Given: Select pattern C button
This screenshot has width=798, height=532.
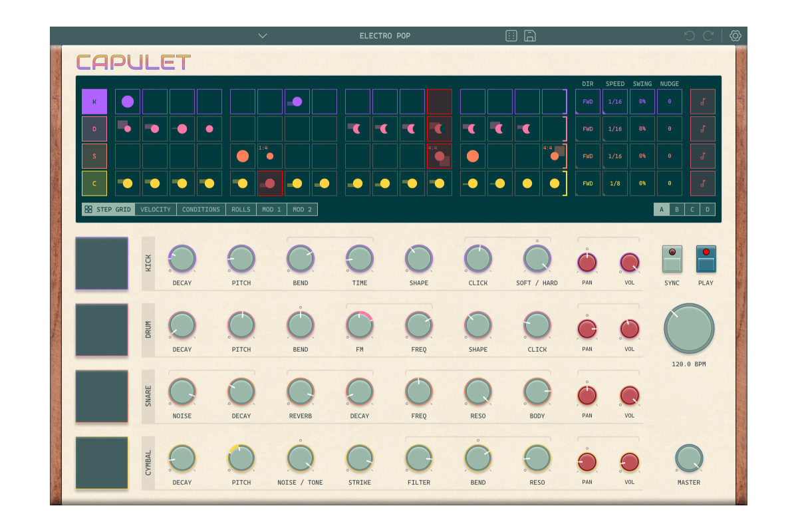Looking at the screenshot, I should coord(692,209).
